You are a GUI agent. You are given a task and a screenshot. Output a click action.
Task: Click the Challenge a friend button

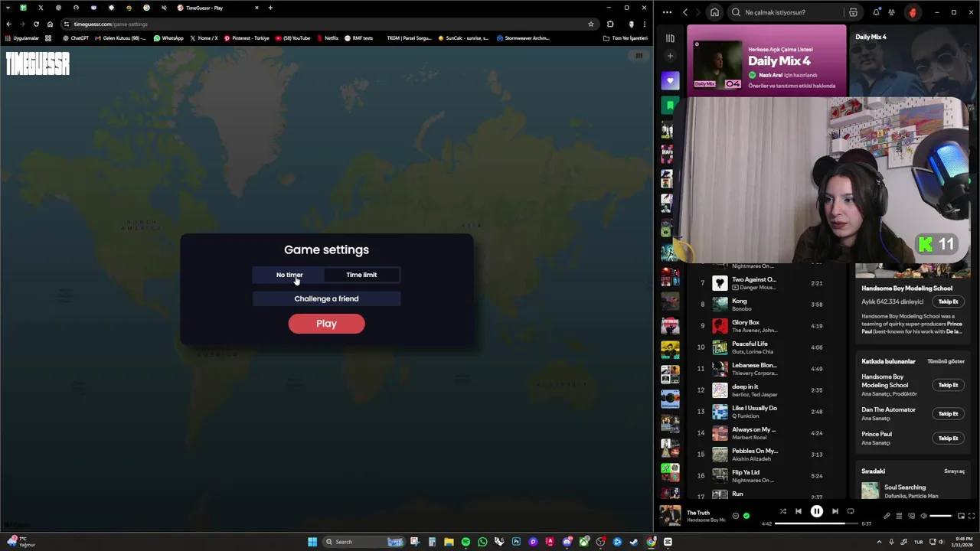point(326,298)
